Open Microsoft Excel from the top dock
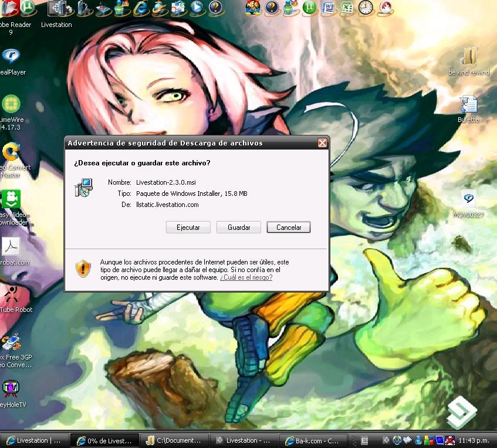The width and height of the screenshot is (497, 448). click(347, 8)
